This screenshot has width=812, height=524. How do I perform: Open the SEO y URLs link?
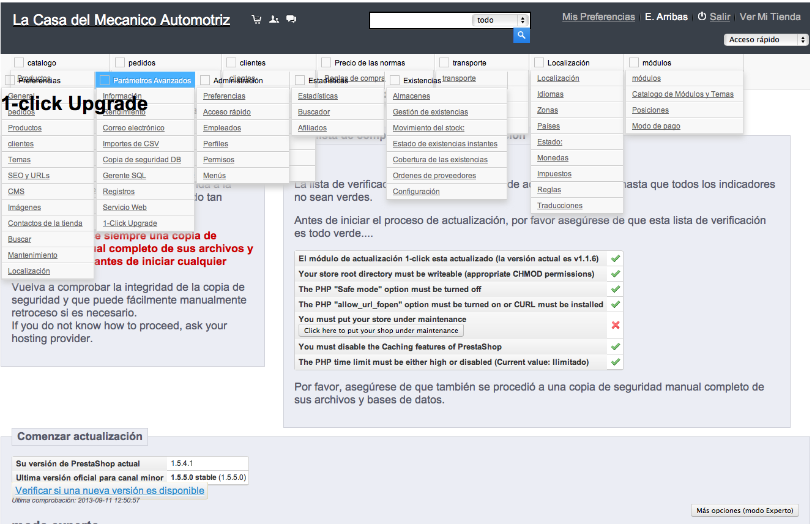[29, 176]
